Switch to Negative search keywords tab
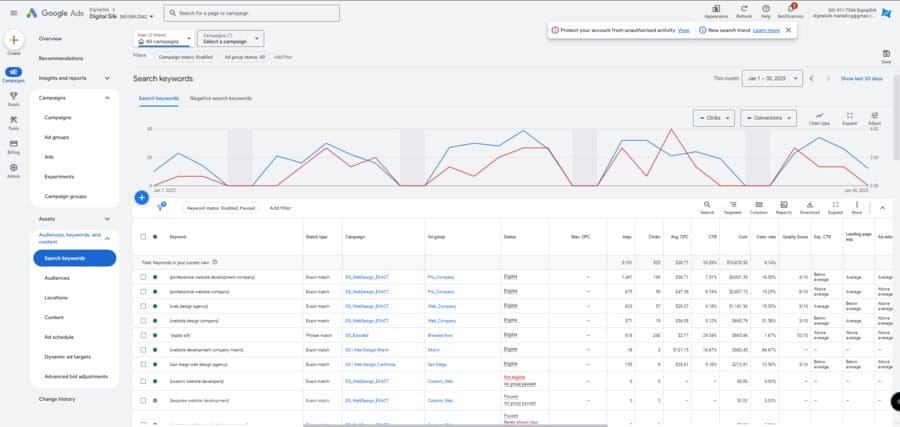This screenshot has height=427, width=900. [x=221, y=98]
